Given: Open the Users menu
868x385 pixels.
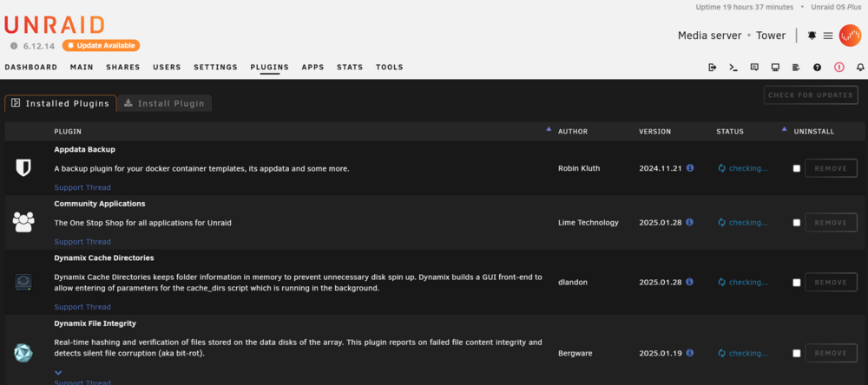Looking at the screenshot, I should tap(168, 68).
